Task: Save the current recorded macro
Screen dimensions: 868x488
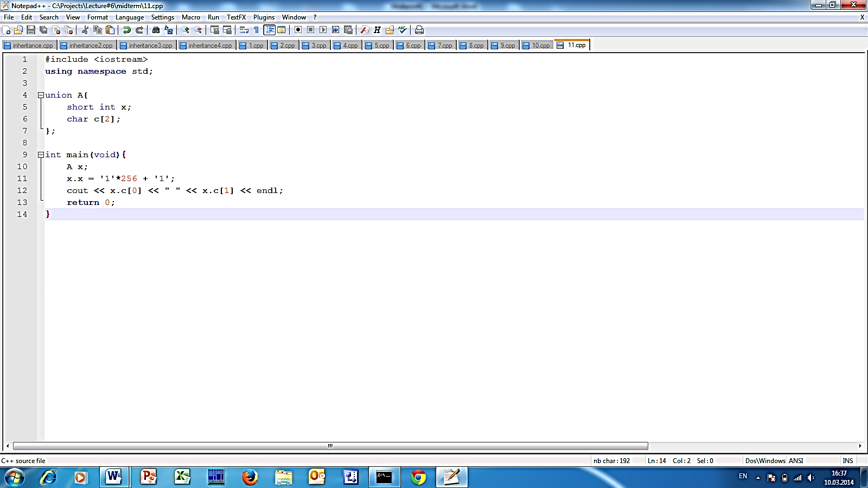Action: 348,30
